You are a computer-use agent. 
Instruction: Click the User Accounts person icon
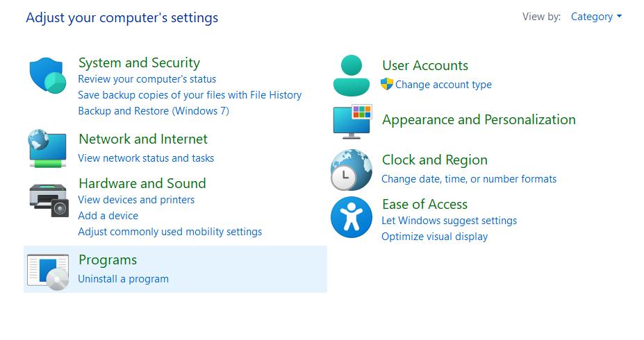coord(352,75)
